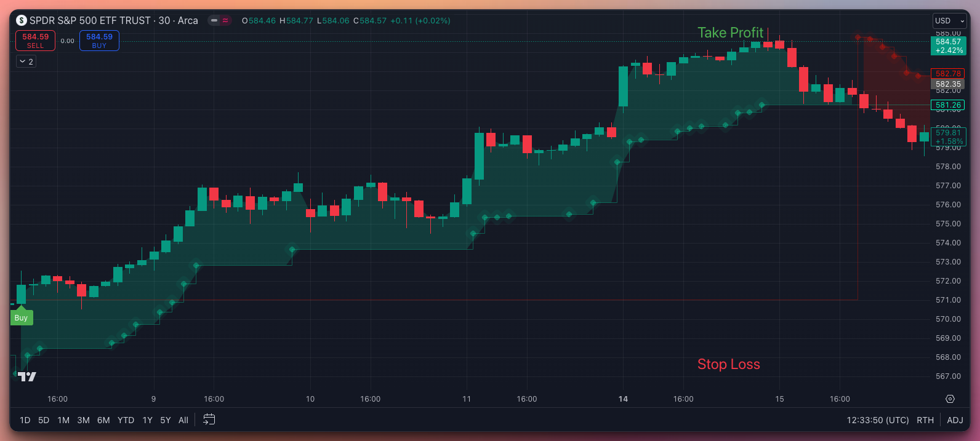
Task: Click the BUY 584.59 button
Action: (x=99, y=41)
